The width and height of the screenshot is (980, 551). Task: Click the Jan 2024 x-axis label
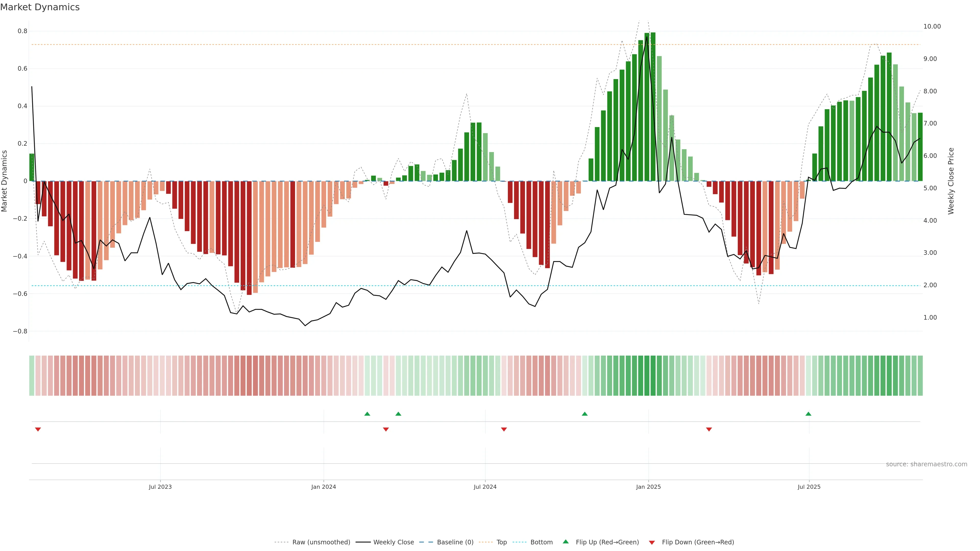point(323,487)
